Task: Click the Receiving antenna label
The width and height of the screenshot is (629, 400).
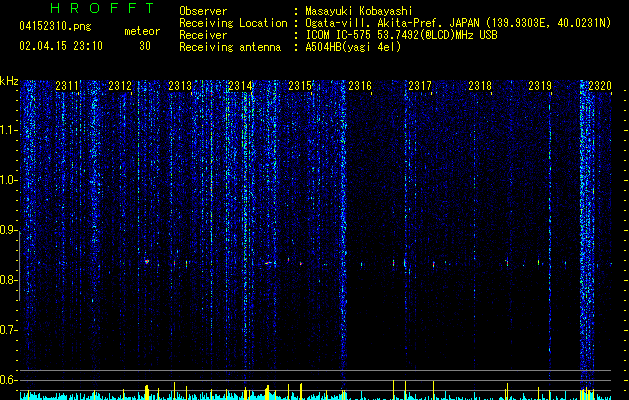Action: pos(230,47)
